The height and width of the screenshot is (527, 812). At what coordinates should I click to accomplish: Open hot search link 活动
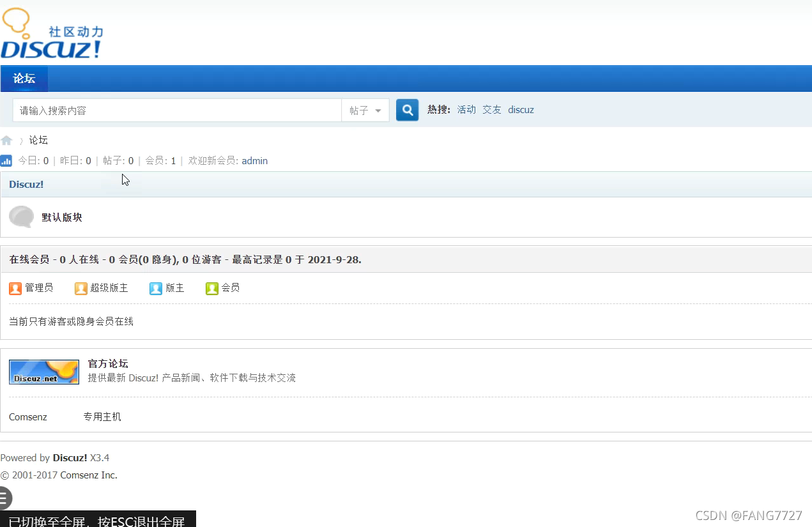pyautogui.click(x=466, y=110)
